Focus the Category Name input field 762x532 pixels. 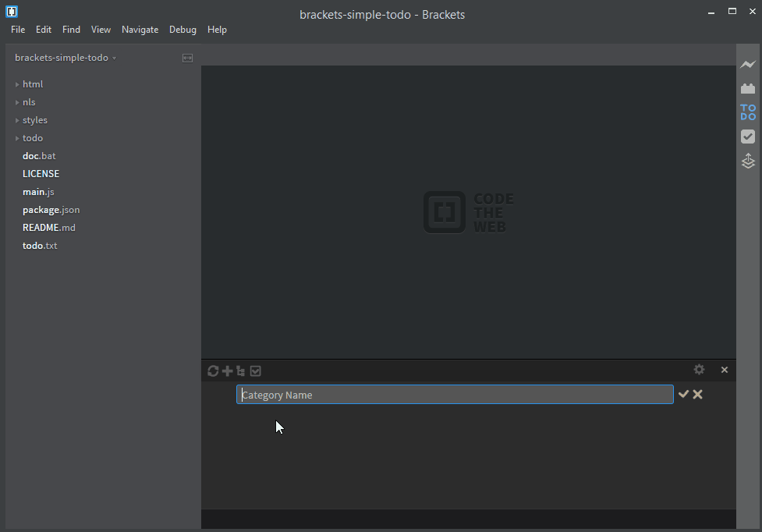tap(455, 395)
